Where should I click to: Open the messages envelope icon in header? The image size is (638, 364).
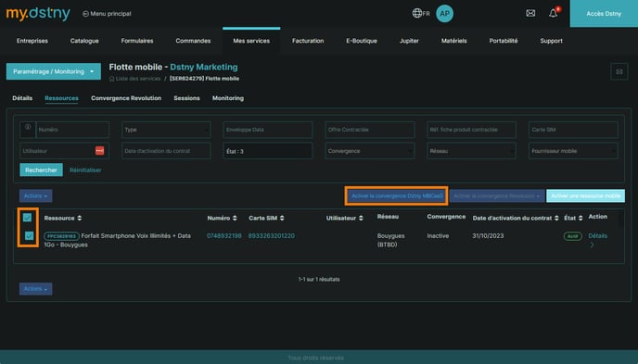[530, 13]
